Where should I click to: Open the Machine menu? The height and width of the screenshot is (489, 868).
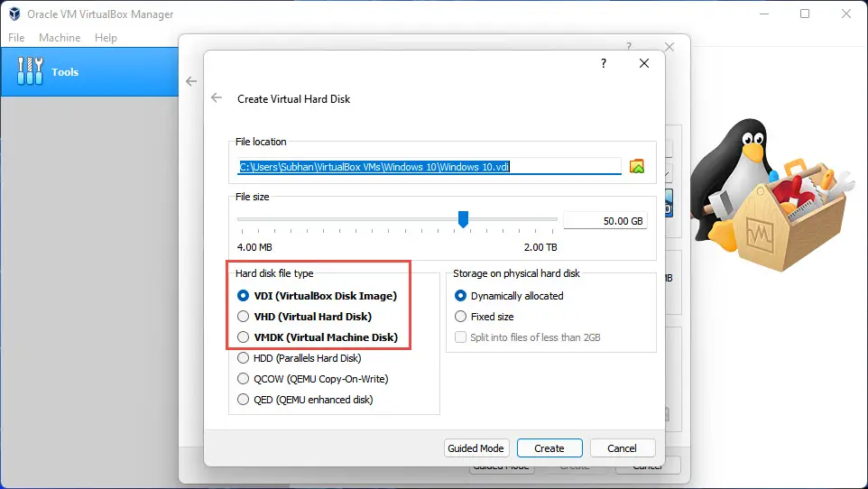coord(60,38)
